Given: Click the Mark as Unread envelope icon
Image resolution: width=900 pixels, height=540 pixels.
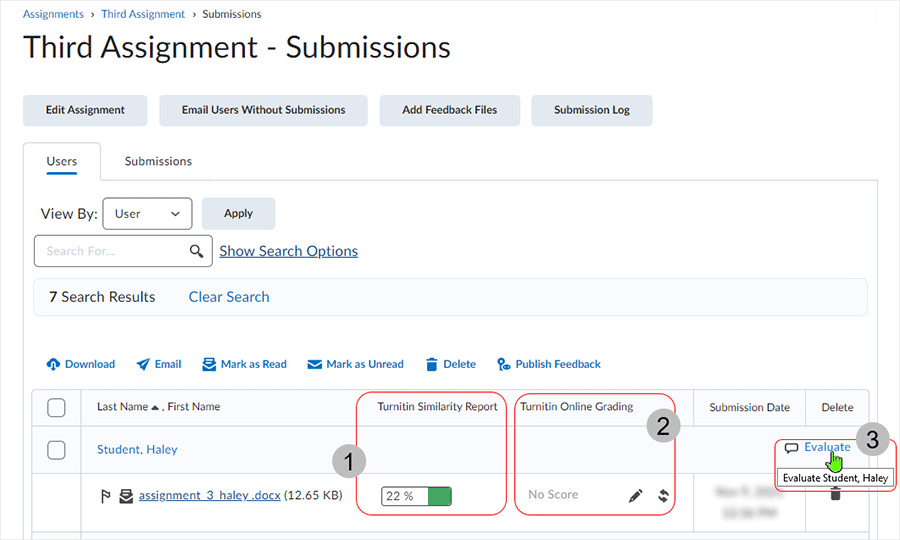Looking at the screenshot, I should (x=315, y=364).
